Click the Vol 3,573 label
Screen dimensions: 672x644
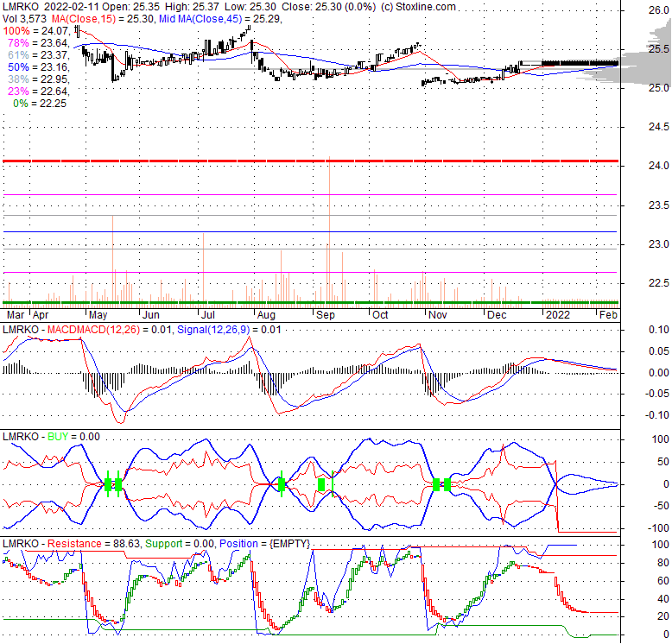tap(25, 19)
